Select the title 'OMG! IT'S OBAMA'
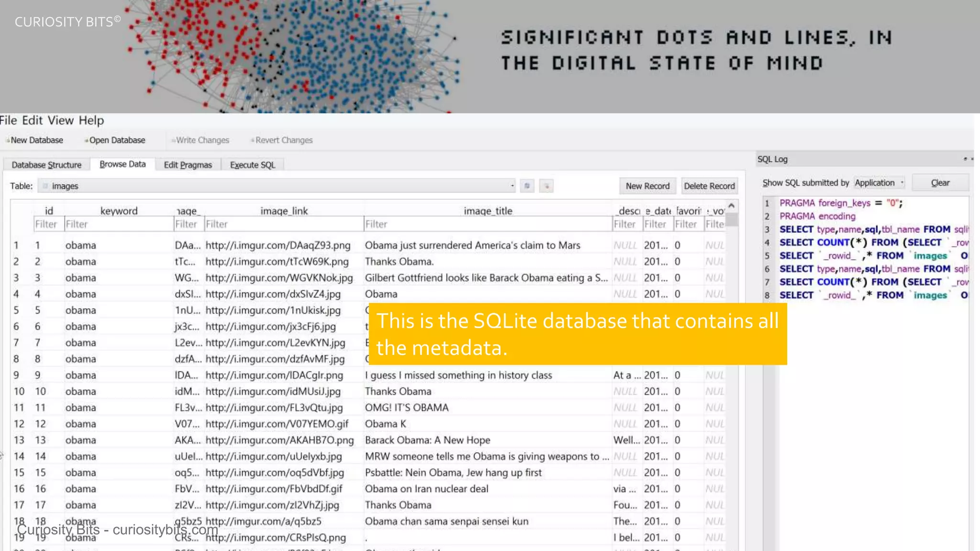The image size is (980, 551). click(x=407, y=408)
